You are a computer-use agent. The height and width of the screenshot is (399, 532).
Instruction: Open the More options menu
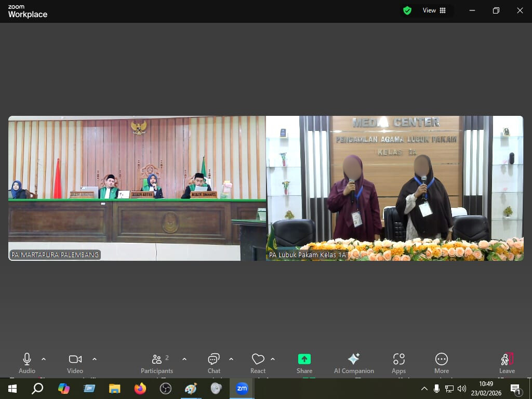coord(441,363)
